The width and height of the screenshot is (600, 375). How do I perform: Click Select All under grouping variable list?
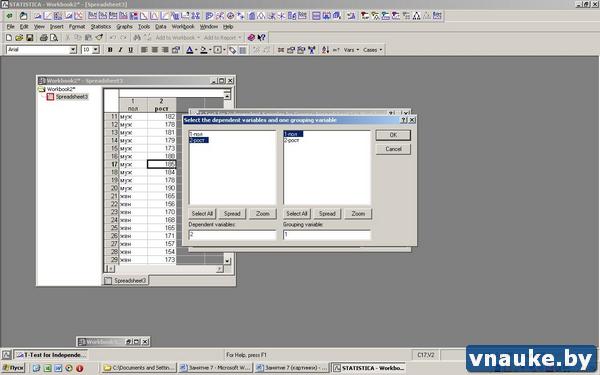click(x=297, y=214)
